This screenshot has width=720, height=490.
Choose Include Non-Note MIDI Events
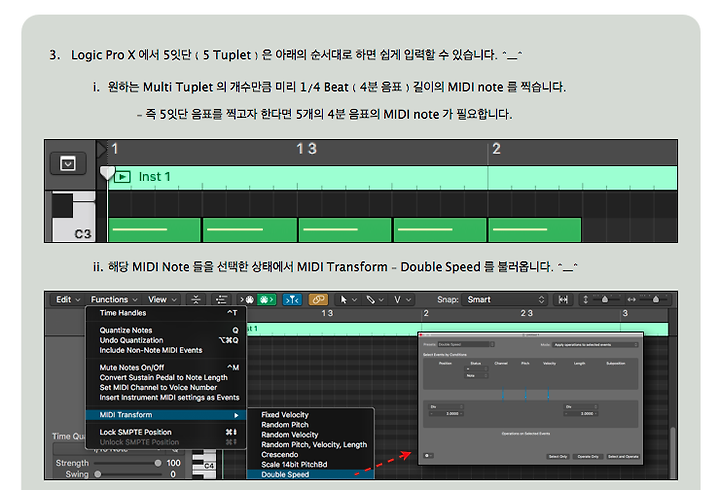[x=166, y=350]
